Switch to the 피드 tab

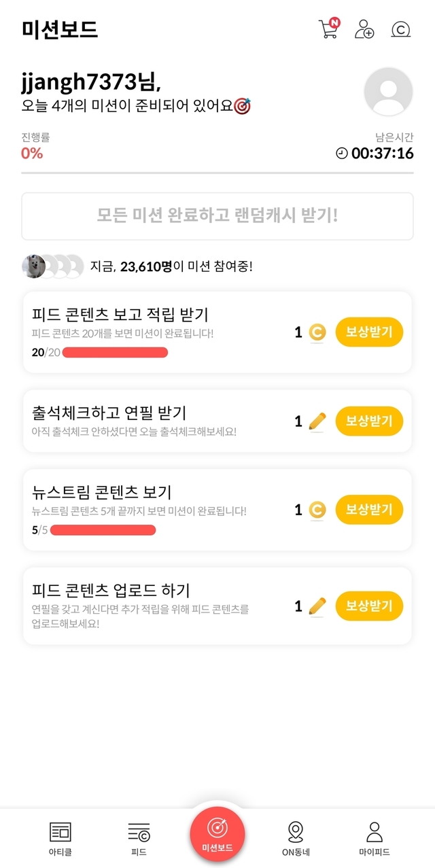click(x=139, y=837)
